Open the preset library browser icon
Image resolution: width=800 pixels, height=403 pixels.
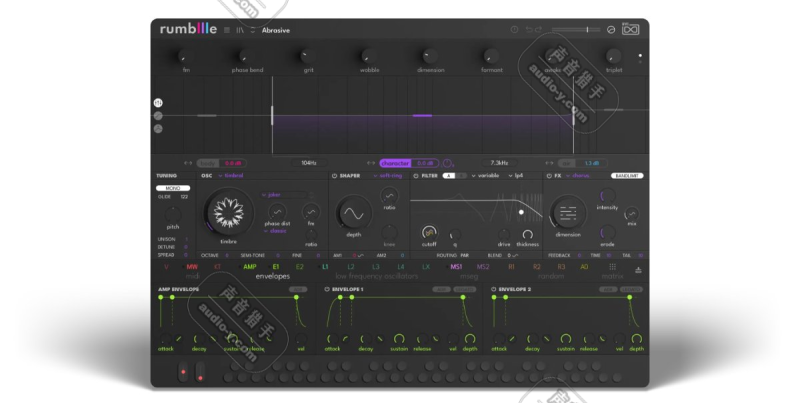tap(240, 30)
